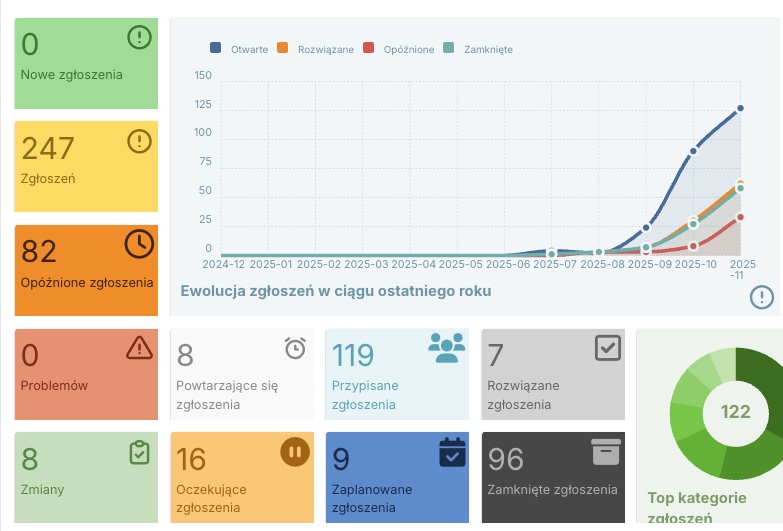The image size is (783, 531).
Task: Open the Ewolucja zgłoszeń chart title
Action: (x=335, y=291)
